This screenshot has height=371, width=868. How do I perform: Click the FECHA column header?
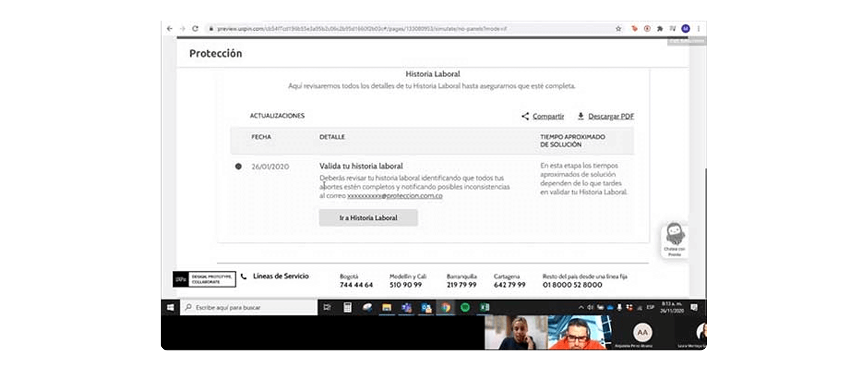[261, 137]
